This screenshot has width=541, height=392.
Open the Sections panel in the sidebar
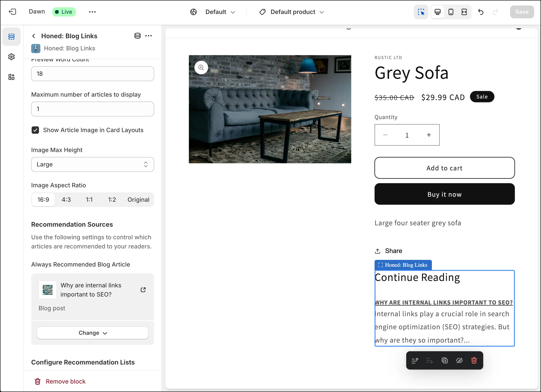pos(11,36)
